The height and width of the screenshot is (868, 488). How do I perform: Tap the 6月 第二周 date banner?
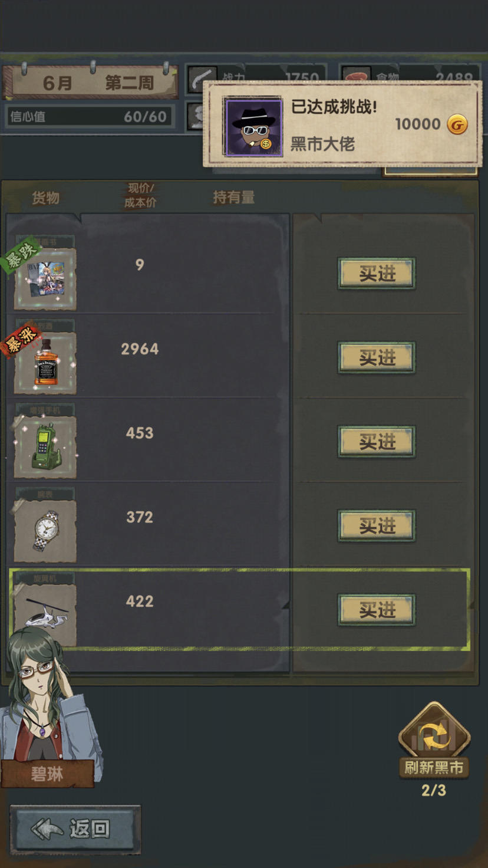point(90,82)
